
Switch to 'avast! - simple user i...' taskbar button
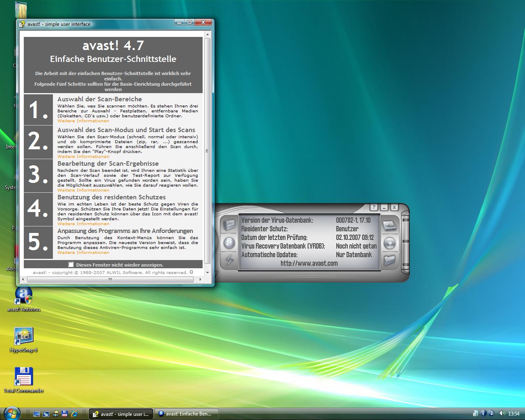[121, 414]
